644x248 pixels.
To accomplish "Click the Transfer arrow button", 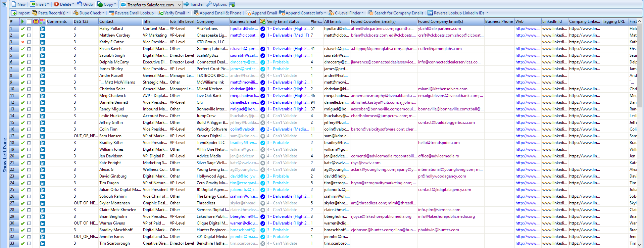I will point(194,4).
